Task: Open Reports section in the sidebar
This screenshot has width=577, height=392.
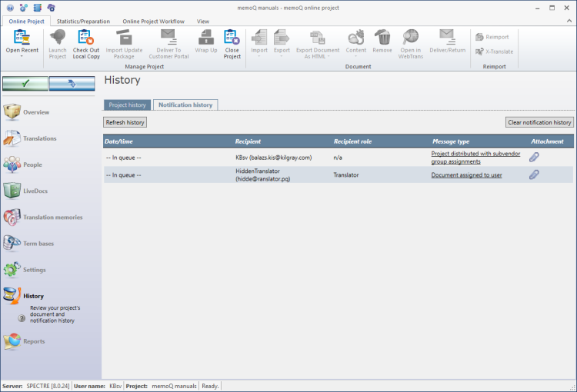Action: point(34,341)
